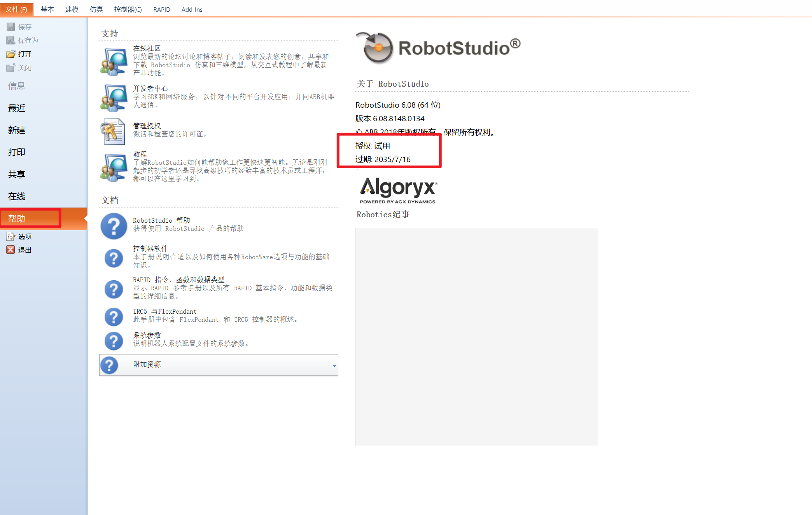This screenshot has height=515, width=812.
Task: Open the 在线社区 link title
Action: pyautogui.click(x=147, y=49)
